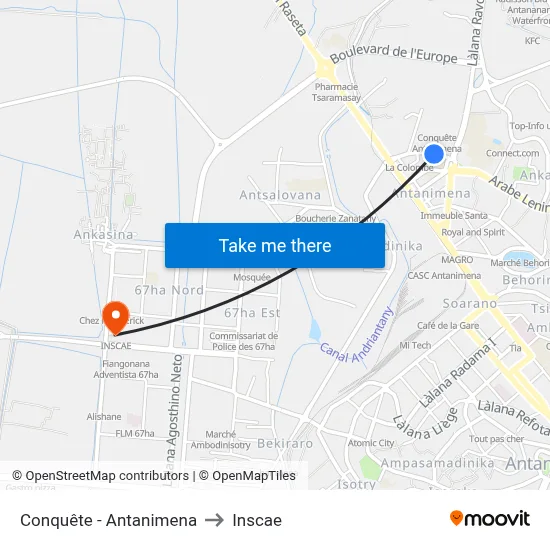
Task: Select the Canal Andriantany label
Action: pos(356,336)
